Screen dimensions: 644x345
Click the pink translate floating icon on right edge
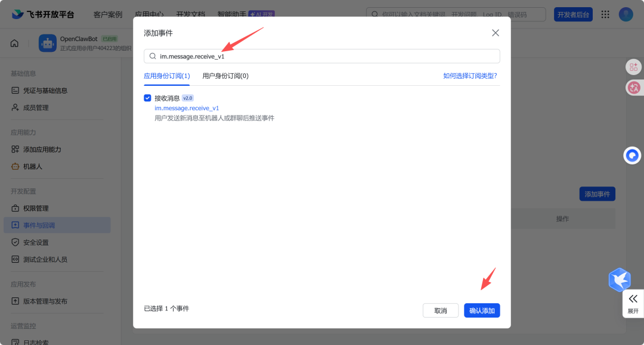pyautogui.click(x=633, y=88)
